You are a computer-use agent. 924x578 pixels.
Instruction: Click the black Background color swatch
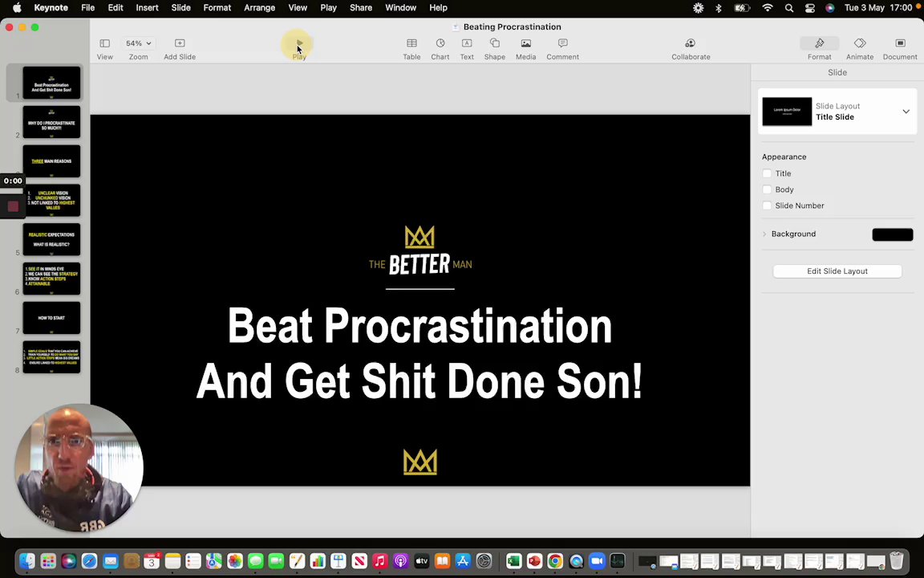coord(892,234)
